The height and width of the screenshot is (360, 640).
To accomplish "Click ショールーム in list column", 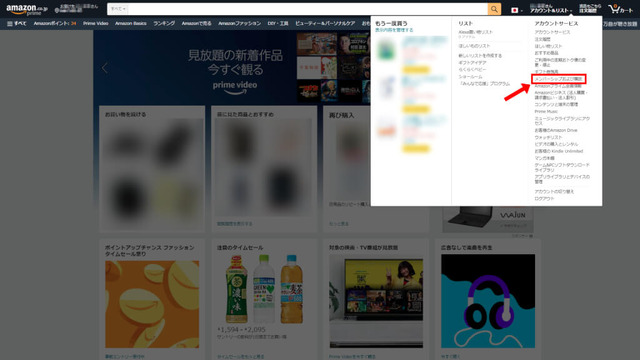I will (470, 77).
